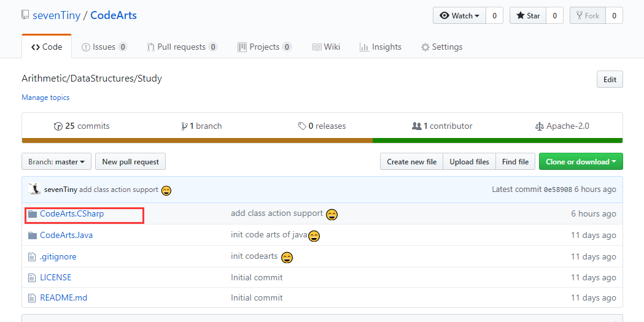Switch to the Issues tab

pos(104,47)
